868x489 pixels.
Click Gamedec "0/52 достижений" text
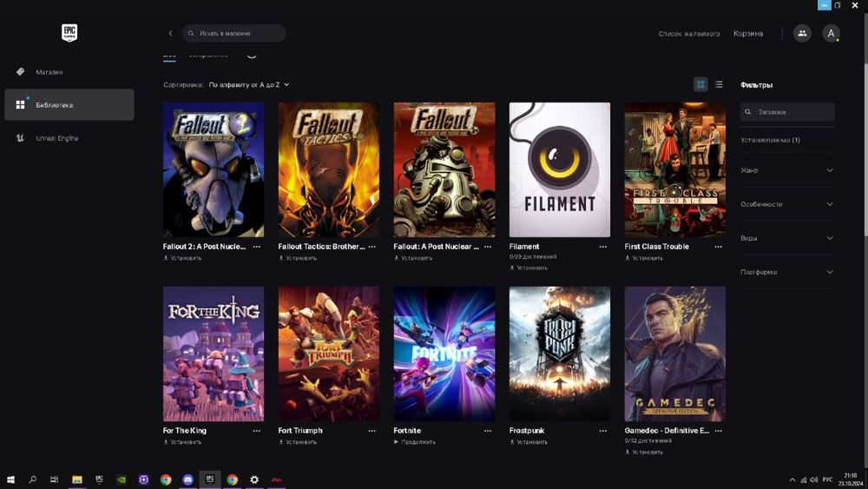(x=648, y=441)
